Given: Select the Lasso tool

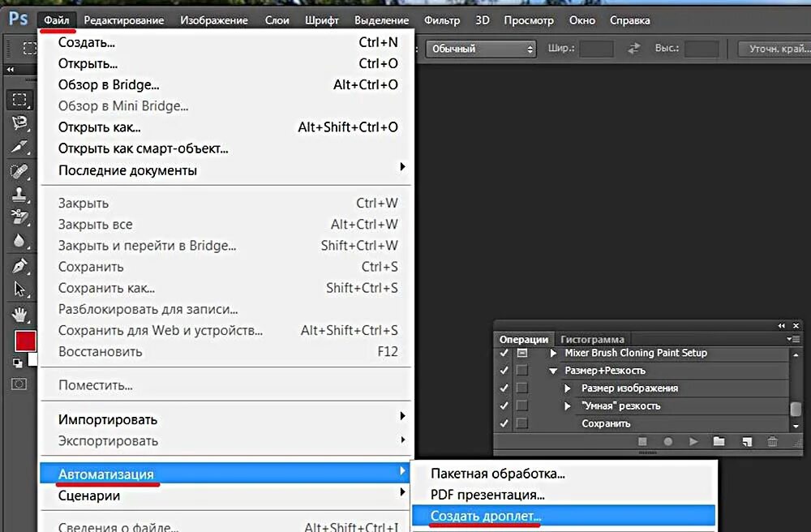Looking at the screenshot, I should pos(19,123).
